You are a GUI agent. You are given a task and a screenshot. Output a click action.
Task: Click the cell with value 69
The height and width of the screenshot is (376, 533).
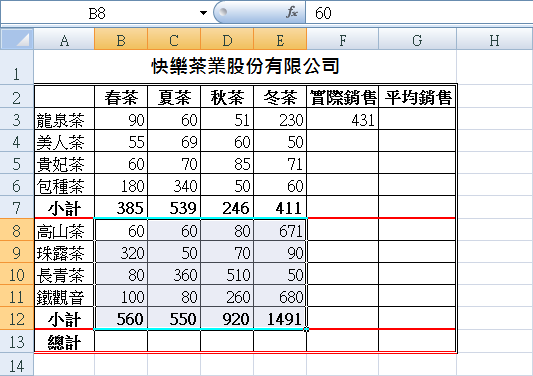click(174, 141)
